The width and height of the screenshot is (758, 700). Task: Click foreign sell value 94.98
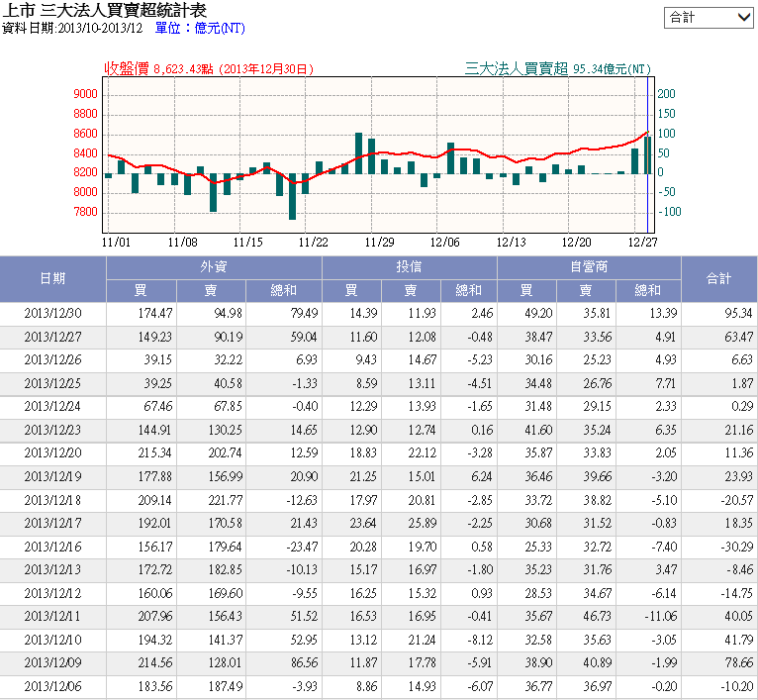pos(229,314)
